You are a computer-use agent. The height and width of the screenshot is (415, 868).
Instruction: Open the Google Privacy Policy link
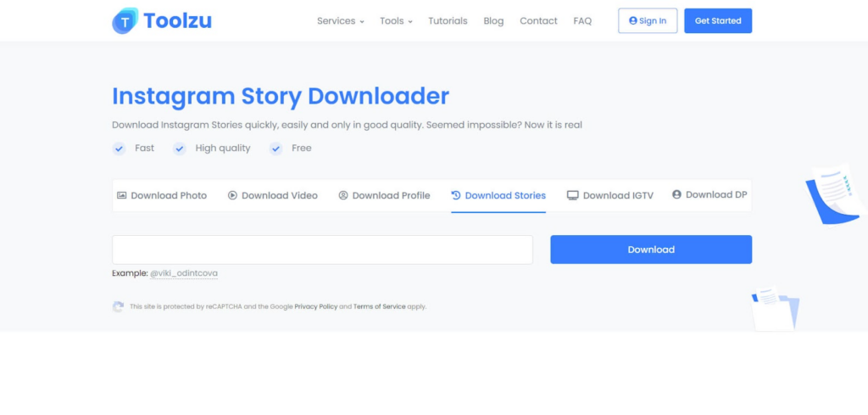315,306
